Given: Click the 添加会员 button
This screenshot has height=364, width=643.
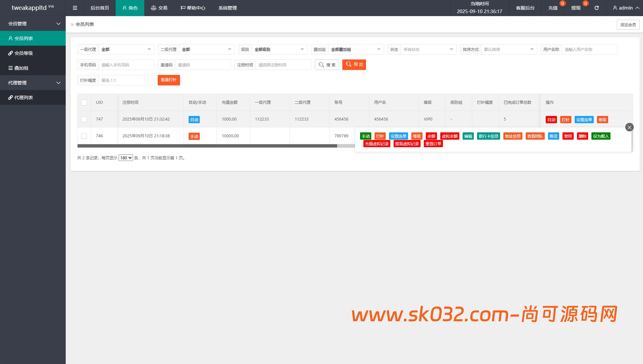Looking at the screenshot, I should [628, 25].
